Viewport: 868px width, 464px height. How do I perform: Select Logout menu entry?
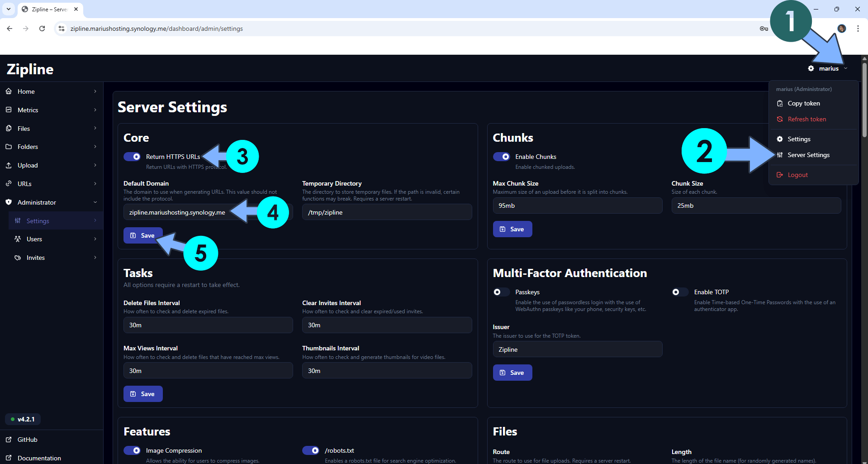[813, 175]
